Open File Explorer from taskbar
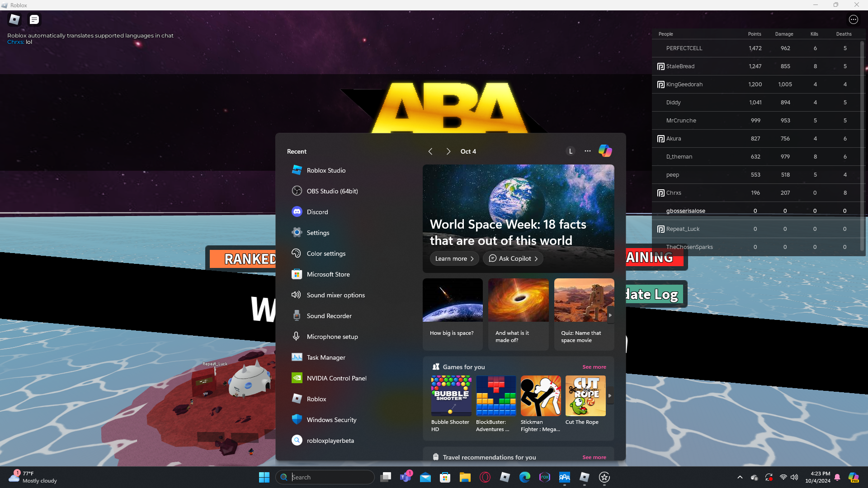The width and height of the screenshot is (868, 488). [465, 477]
